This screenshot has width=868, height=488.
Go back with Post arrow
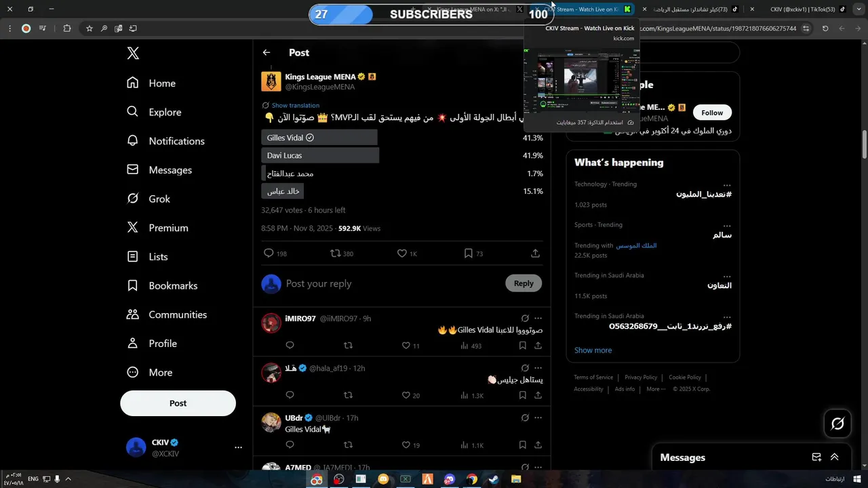(x=267, y=52)
